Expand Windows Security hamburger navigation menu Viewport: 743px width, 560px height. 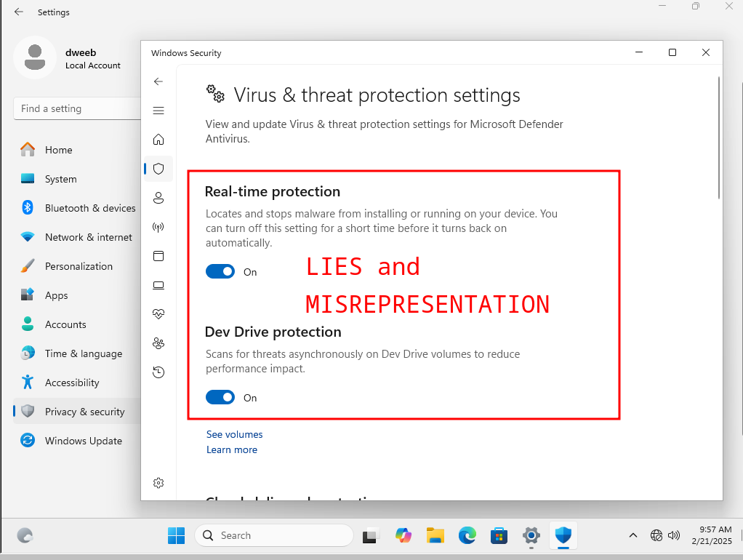pyautogui.click(x=158, y=111)
